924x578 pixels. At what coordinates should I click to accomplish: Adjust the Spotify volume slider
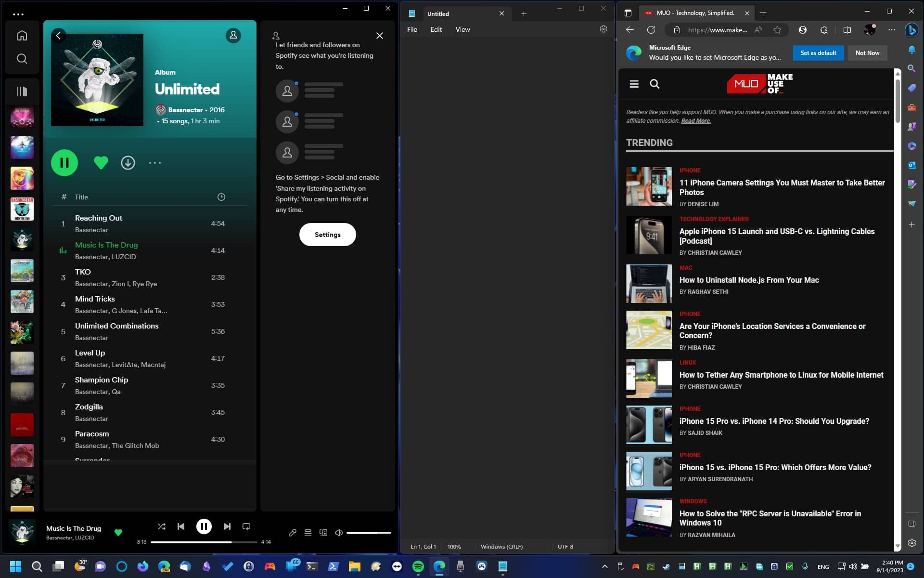pyautogui.click(x=369, y=532)
